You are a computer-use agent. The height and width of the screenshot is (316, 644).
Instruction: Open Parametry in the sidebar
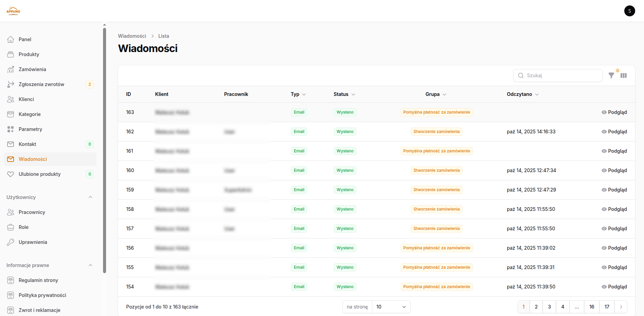coord(30,129)
